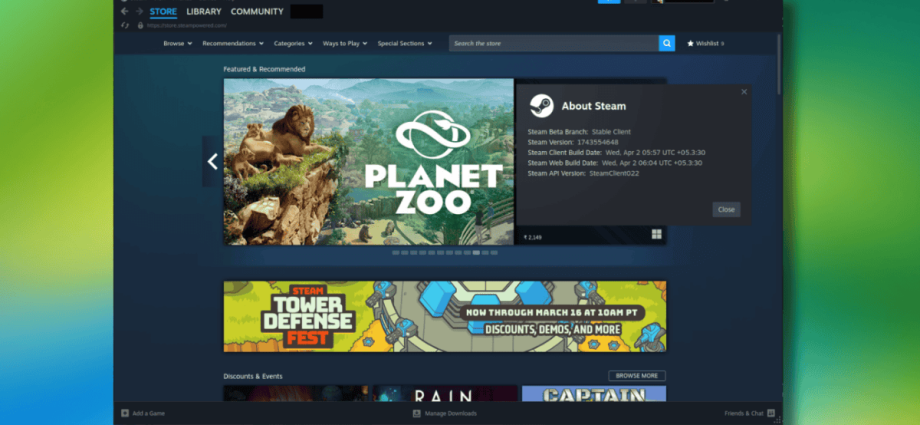920x425 pixels.
Task: Expand the Recommendations dropdown
Action: (x=233, y=43)
